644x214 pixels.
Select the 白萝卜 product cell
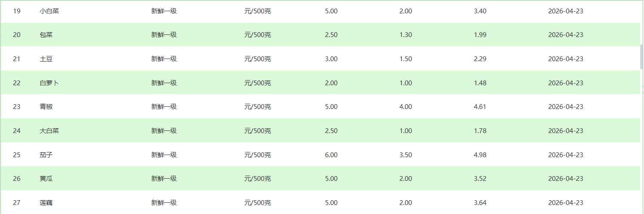coord(49,83)
